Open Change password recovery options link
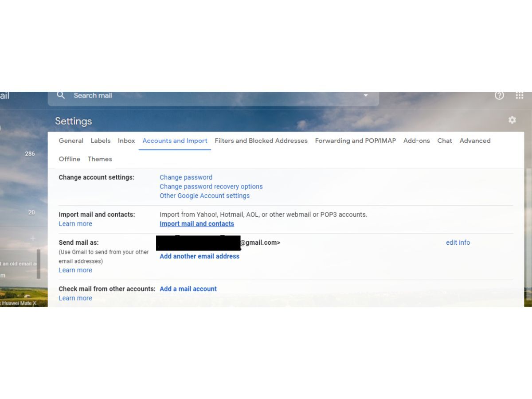Viewport: 532px width, 399px height. [211, 187]
